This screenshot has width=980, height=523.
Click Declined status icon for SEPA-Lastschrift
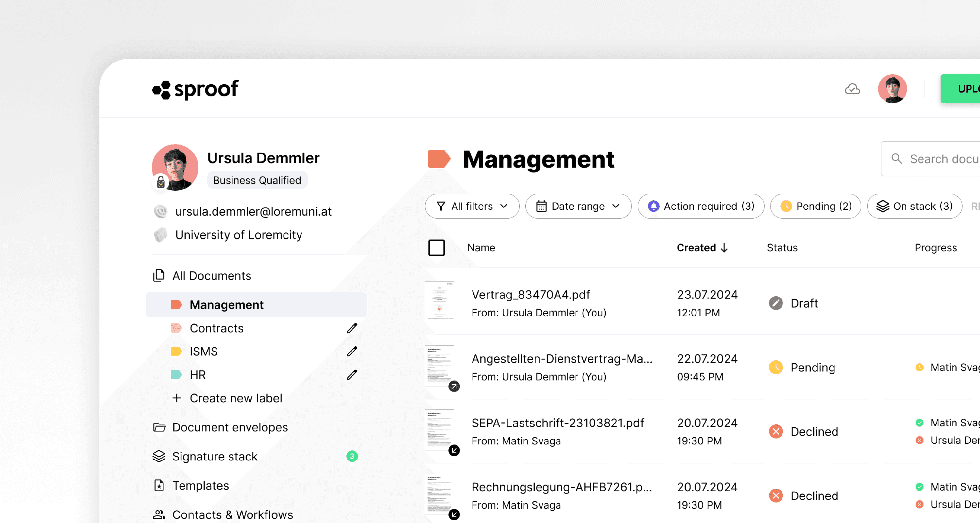click(776, 432)
